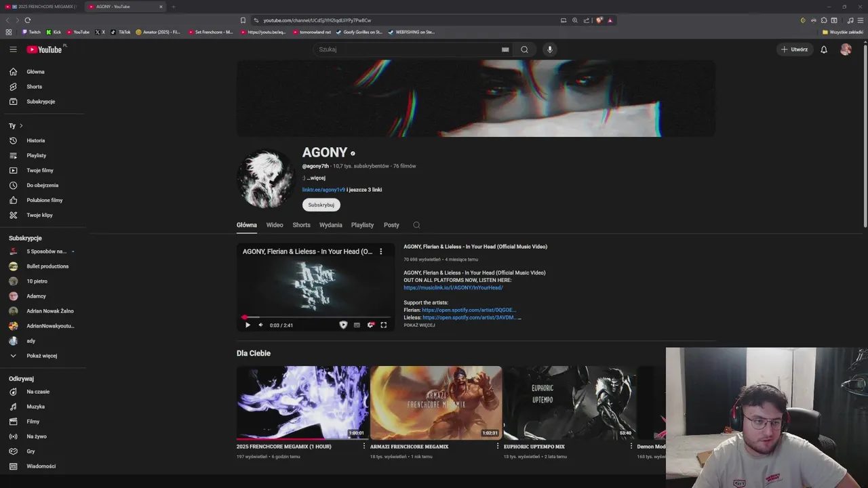Reload the page in the browser
Screen dimensions: 868x488
27,20
